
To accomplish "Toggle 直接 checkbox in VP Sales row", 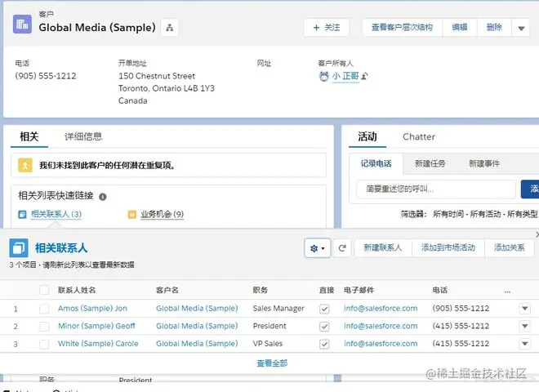I will 324,344.
